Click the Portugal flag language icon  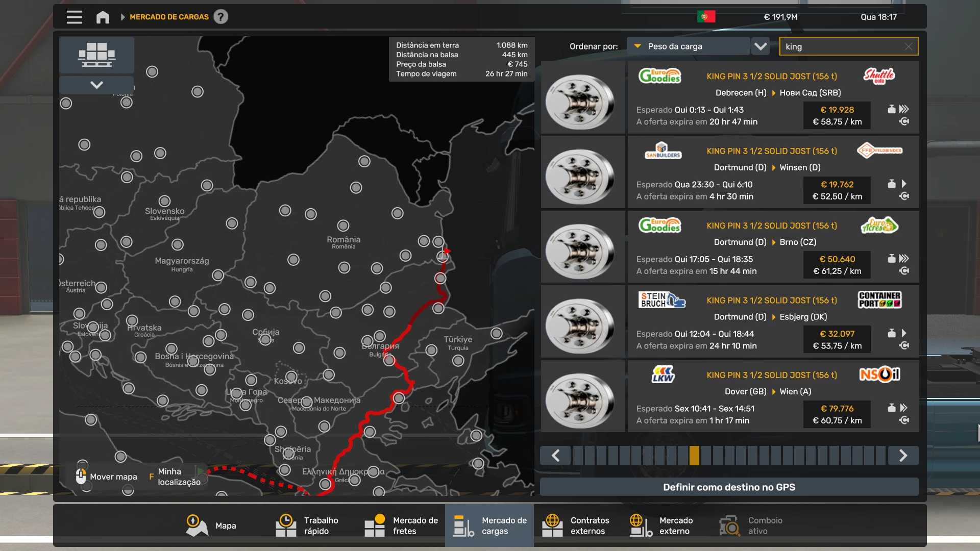(x=706, y=17)
